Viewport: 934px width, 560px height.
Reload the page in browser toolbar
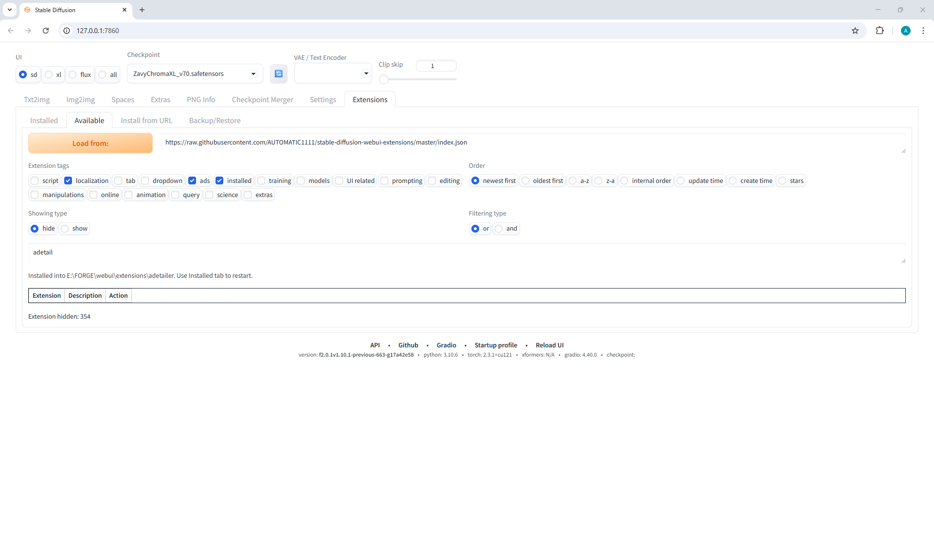(46, 31)
